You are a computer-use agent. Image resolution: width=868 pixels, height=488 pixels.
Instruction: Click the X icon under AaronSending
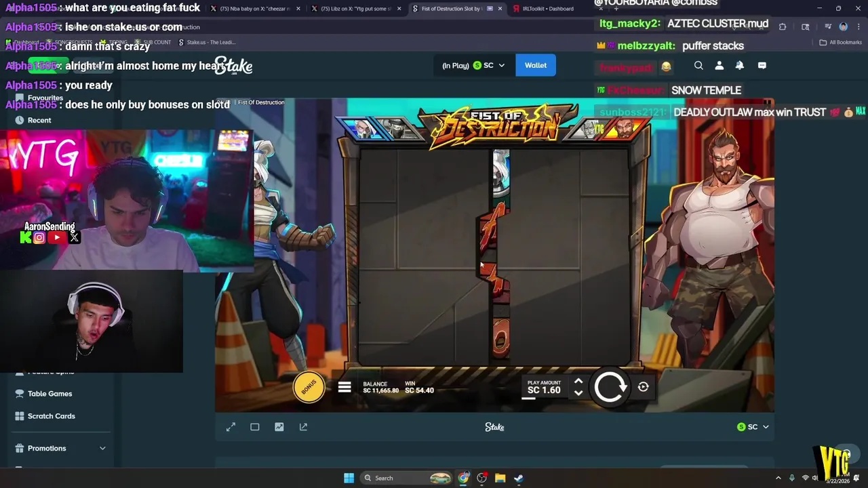coord(74,237)
